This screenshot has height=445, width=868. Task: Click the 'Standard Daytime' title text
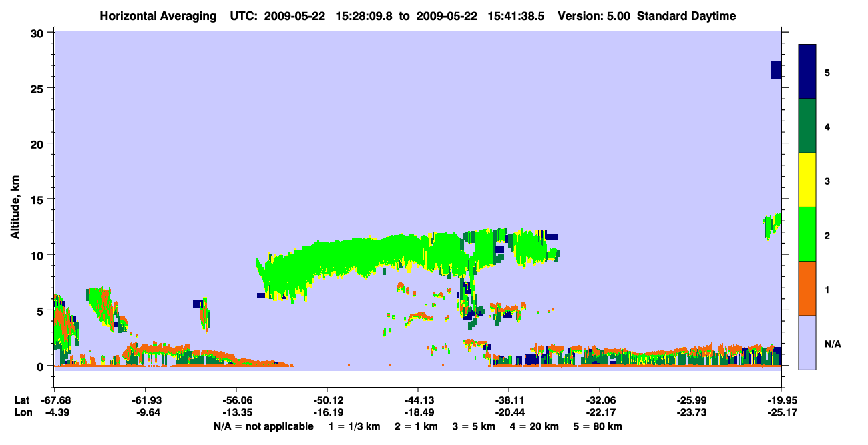click(686, 17)
